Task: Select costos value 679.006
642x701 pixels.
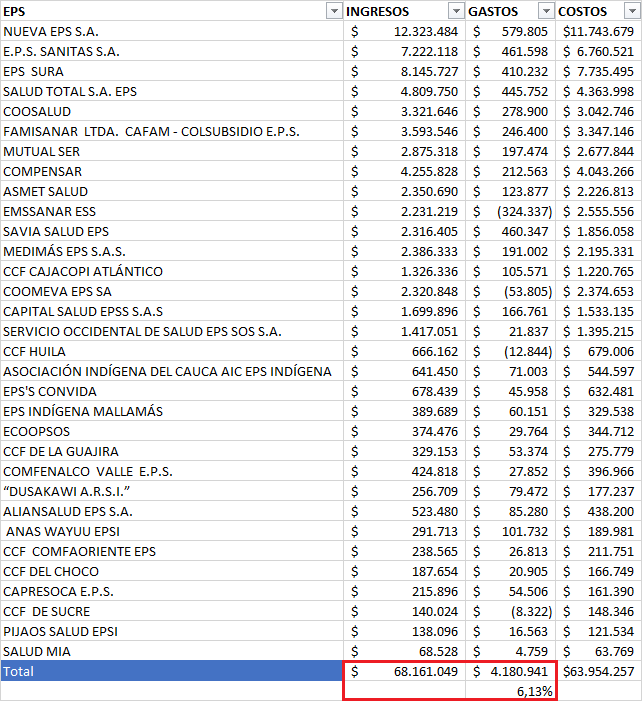Action: (598, 351)
